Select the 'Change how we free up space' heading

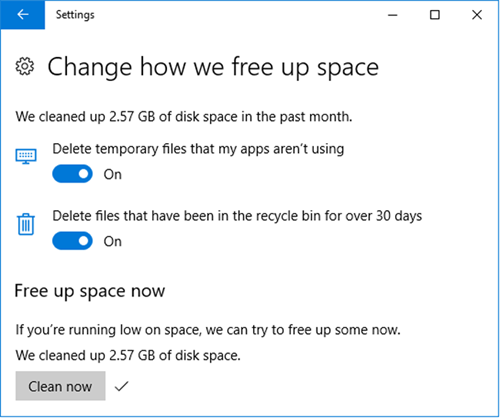(213, 67)
